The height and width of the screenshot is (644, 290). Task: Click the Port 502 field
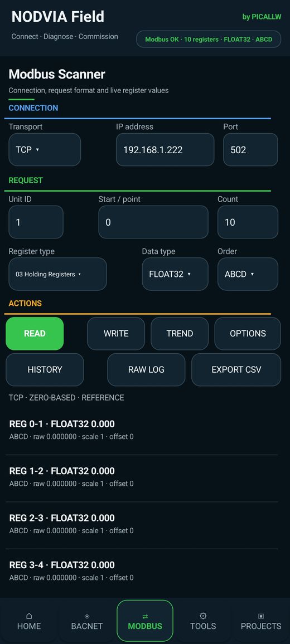click(250, 149)
